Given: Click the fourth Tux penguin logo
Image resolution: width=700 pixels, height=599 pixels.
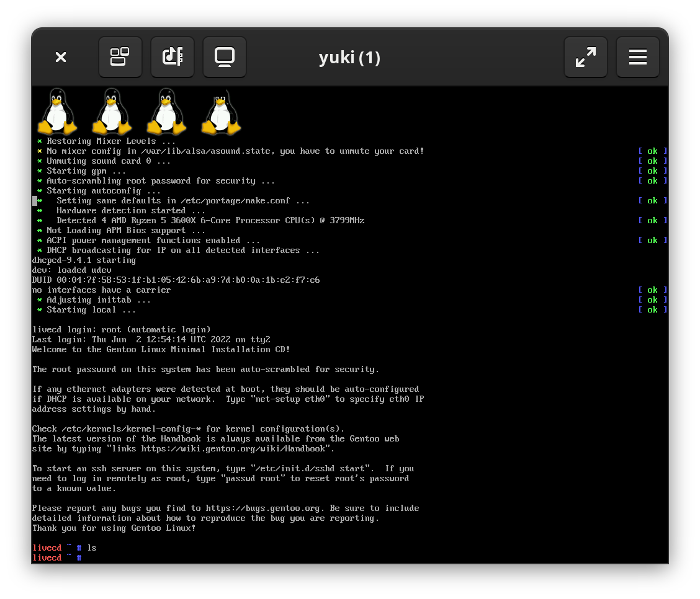Looking at the screenshot, I should 221,112.
